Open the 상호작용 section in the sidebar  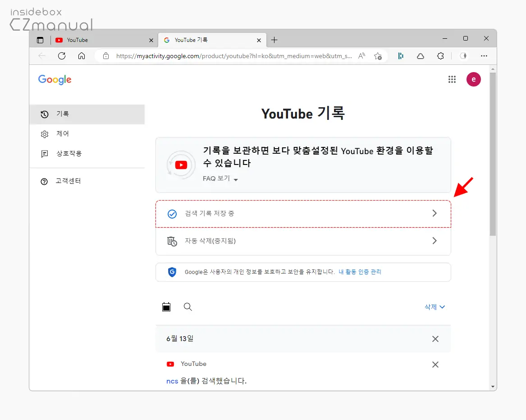69,154
